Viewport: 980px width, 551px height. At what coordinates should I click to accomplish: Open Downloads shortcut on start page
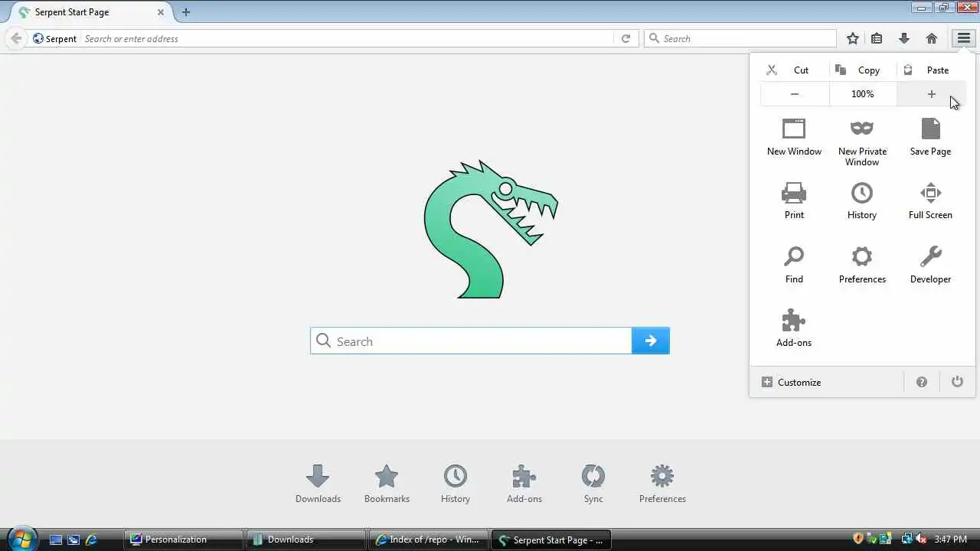click(318, 484)
